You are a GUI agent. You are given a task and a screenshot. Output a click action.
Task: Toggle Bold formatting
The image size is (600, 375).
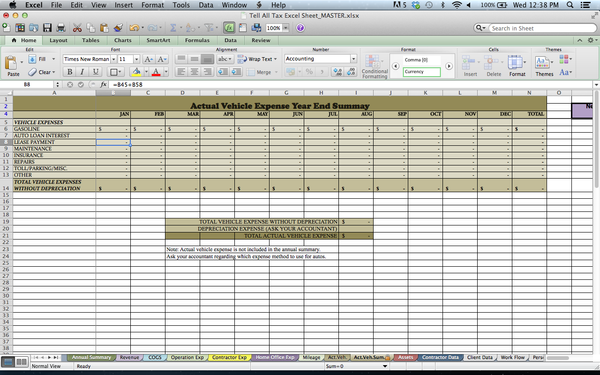(x=70, y=72)
